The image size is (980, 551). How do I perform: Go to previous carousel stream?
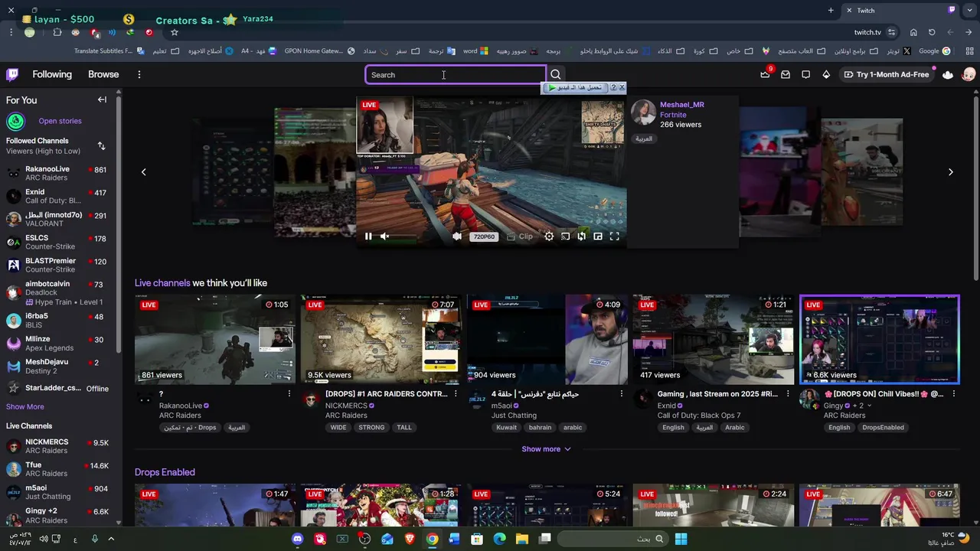[143, 172]
